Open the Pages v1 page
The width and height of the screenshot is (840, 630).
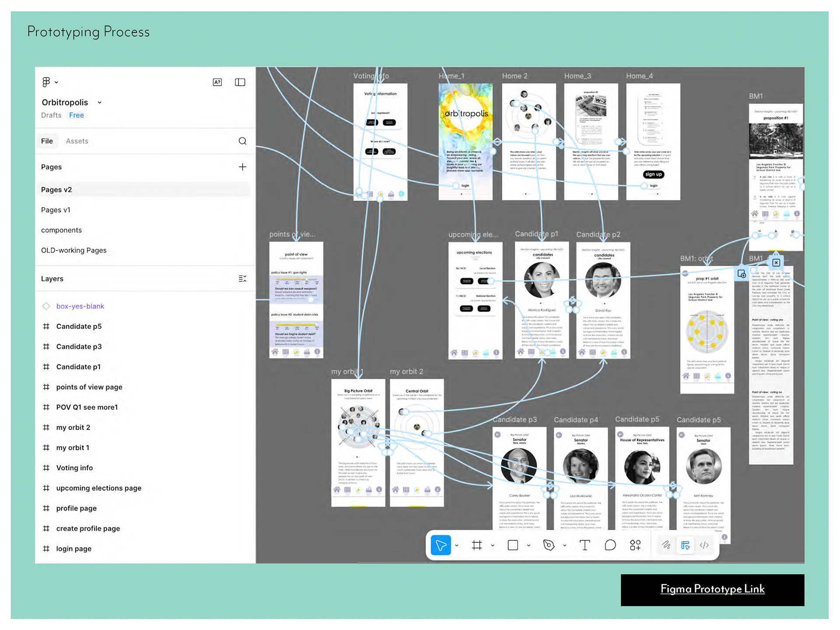[56, 210]
